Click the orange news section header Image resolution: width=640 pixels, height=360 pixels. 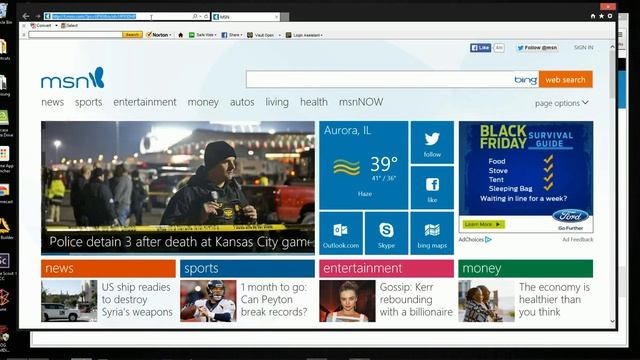coord(108,269)
